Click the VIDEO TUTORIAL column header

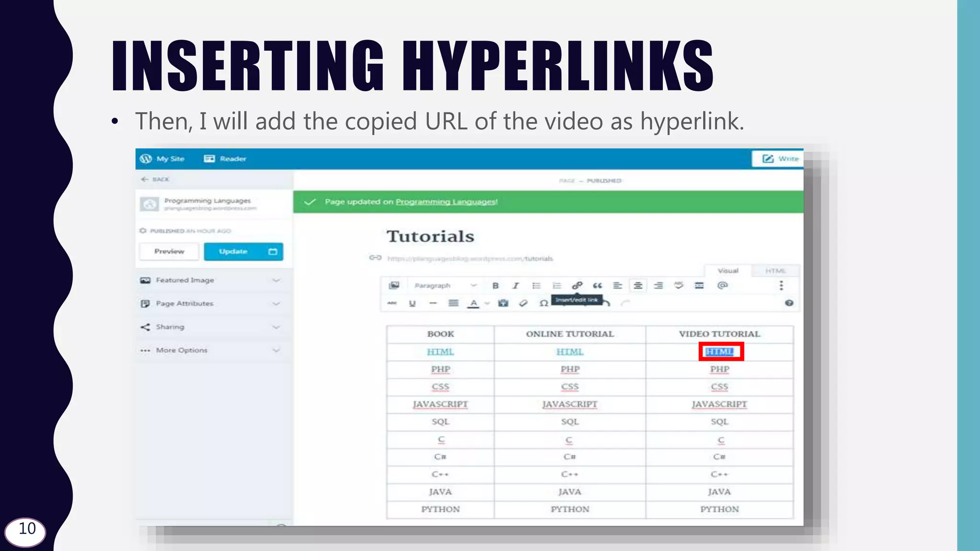719,334
